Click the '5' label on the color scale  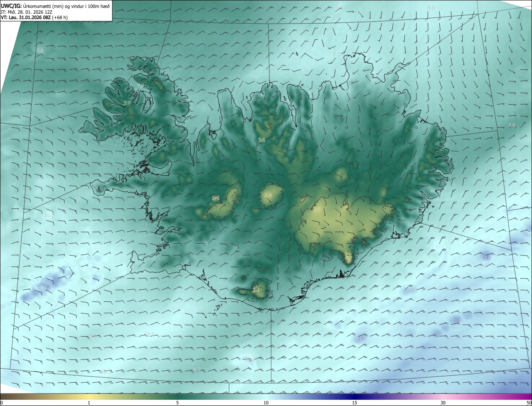coord(177,403)
